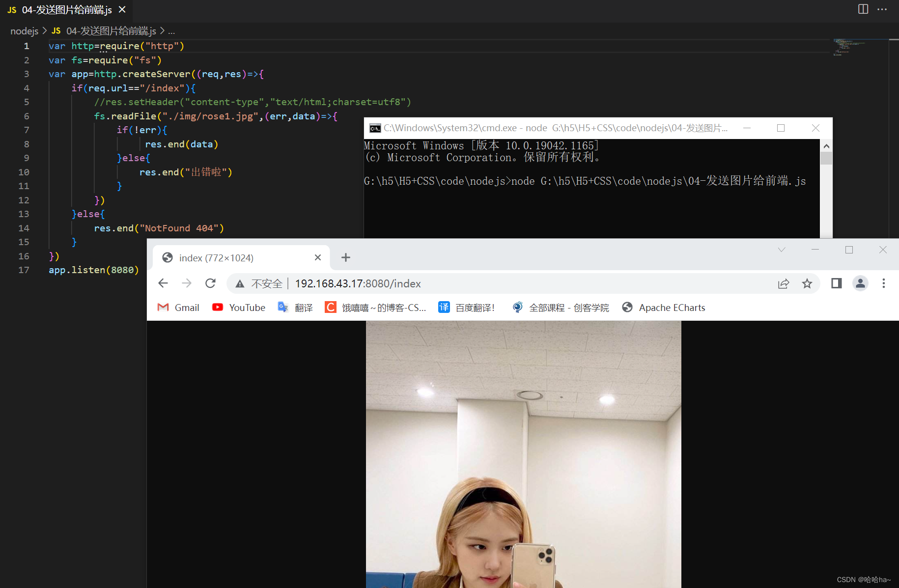Reload the browser page
Image resolution: width=899 pixels, height=588 pixels.
point(210,283)
